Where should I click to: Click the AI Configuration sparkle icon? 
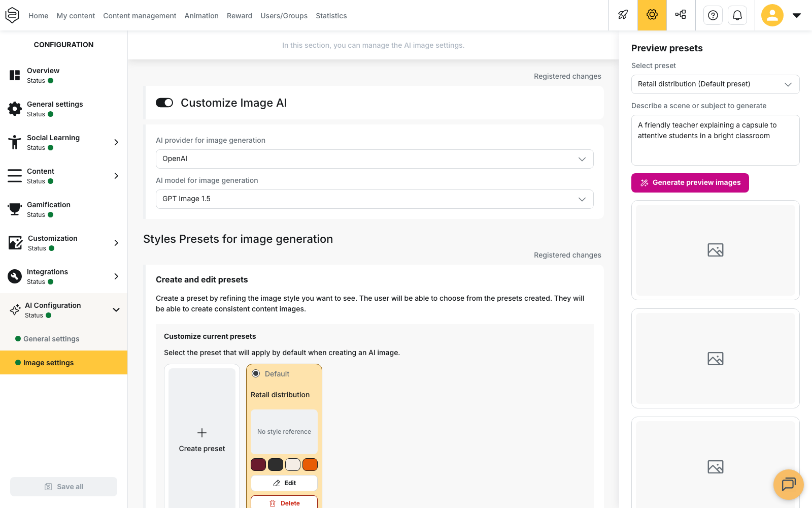coord(15,310)
